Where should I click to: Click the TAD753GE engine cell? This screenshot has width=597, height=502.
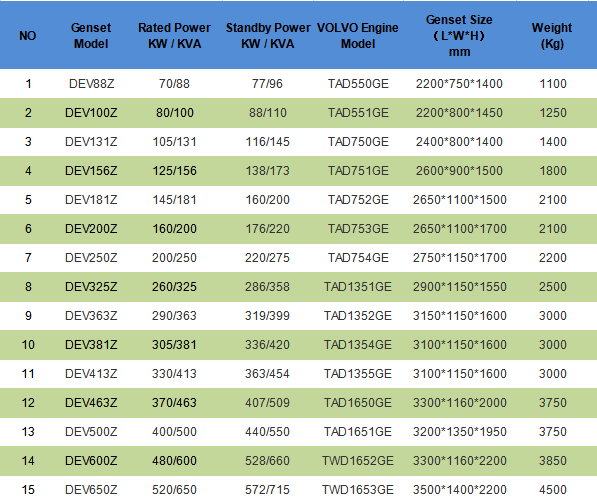tap(358, 229)
